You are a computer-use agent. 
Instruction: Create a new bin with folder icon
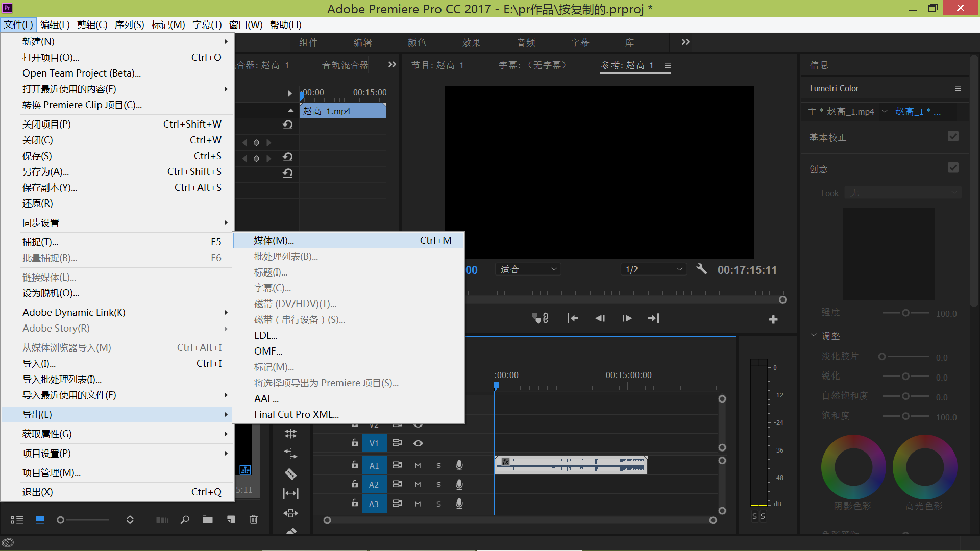tap(208, 520)
